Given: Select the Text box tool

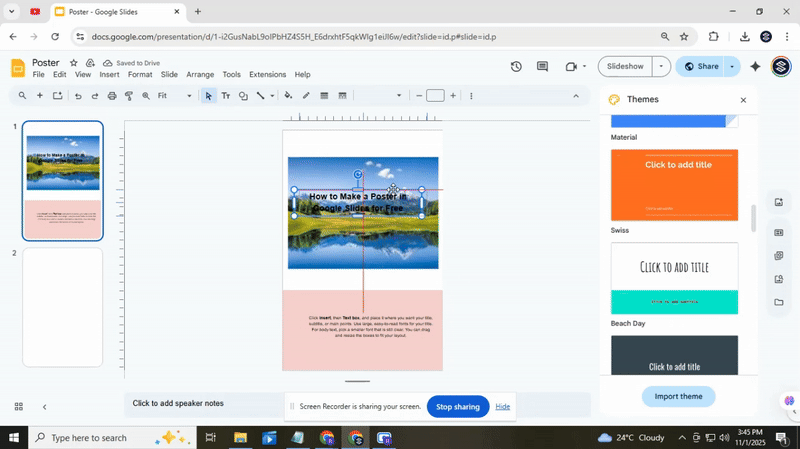Looking at the screenshot, I should point(225,96).
